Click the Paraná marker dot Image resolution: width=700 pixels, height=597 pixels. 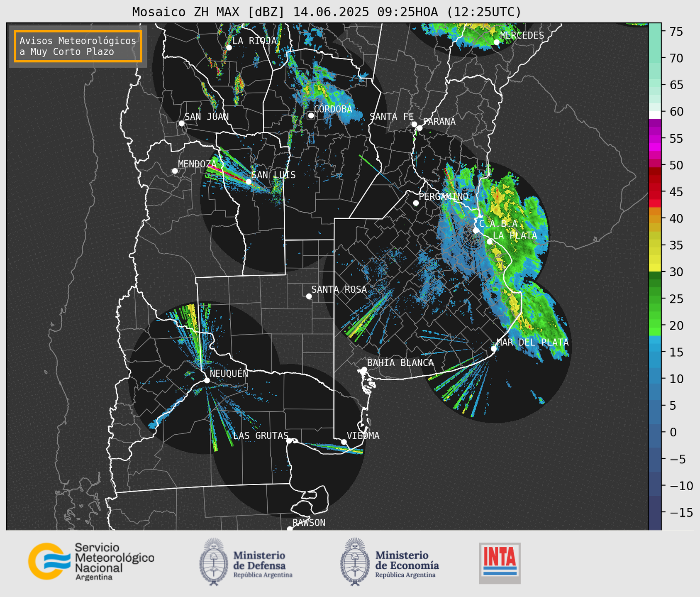[420, 128]
